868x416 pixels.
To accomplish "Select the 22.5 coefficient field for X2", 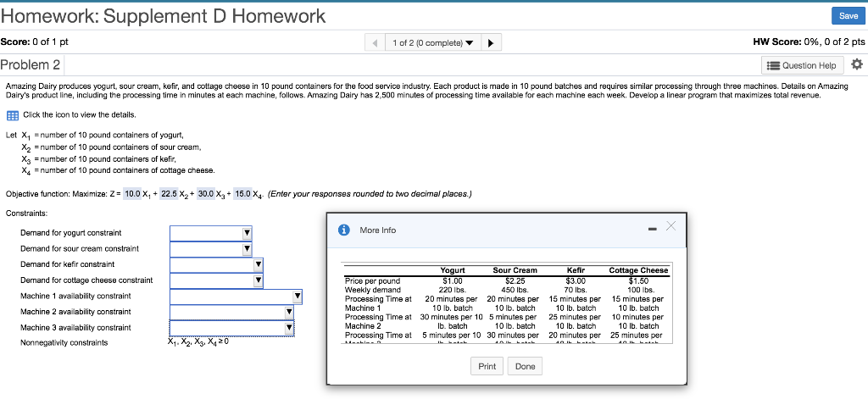I will point(169,194).
